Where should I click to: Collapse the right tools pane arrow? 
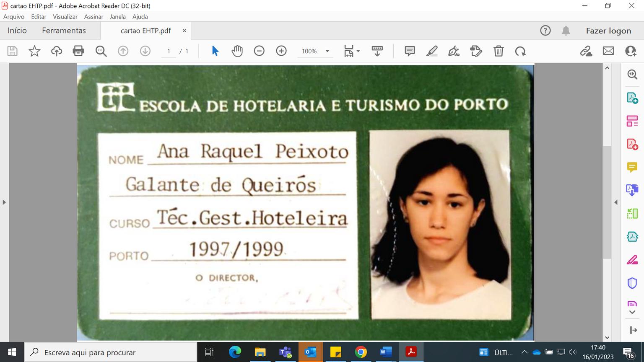click(x=616, y=202)
